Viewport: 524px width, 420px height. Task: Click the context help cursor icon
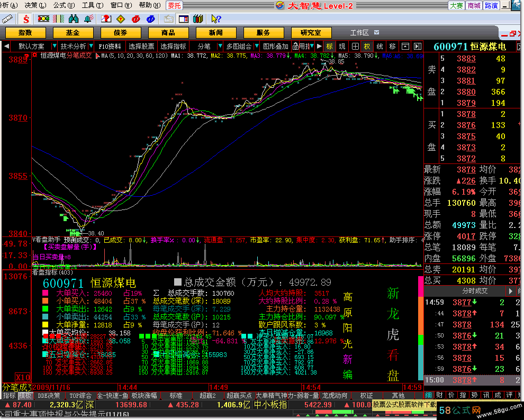216,19
